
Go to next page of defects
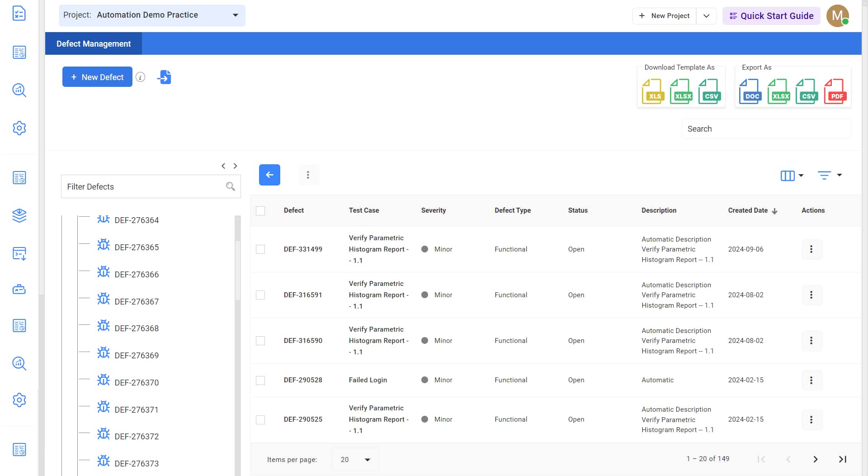point(815,459)
